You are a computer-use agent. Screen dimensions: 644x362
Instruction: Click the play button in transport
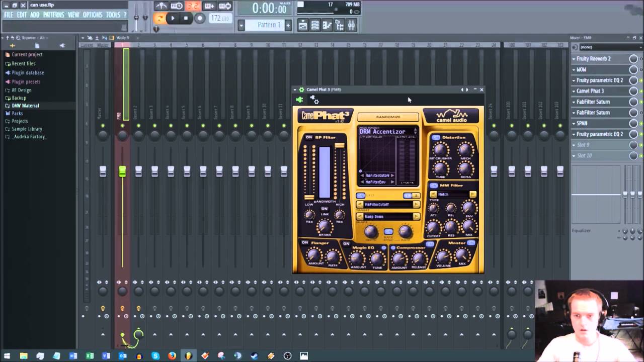(173, 18)
